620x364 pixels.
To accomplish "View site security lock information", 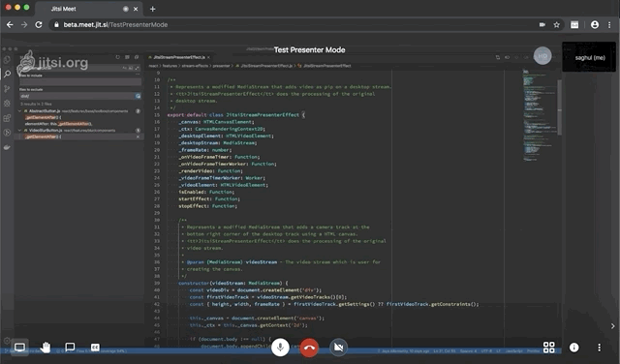I will (x=56, y=24).
